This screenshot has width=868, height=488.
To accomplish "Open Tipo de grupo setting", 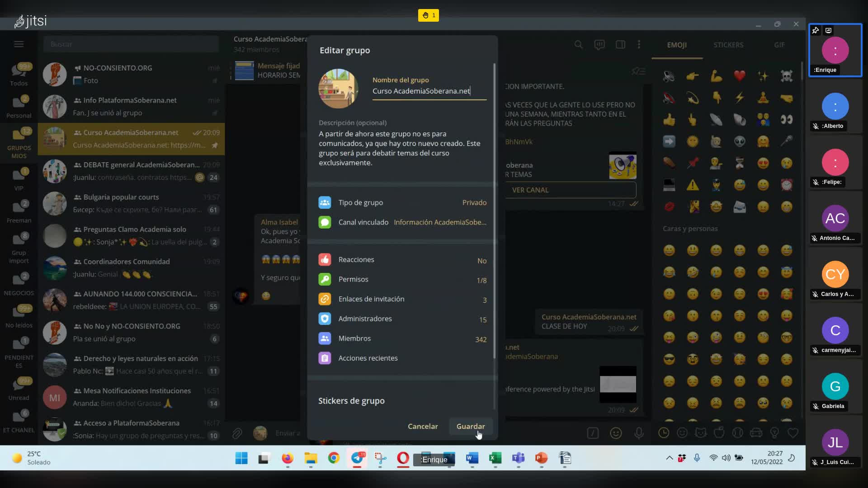I will (x=402, y=202).
